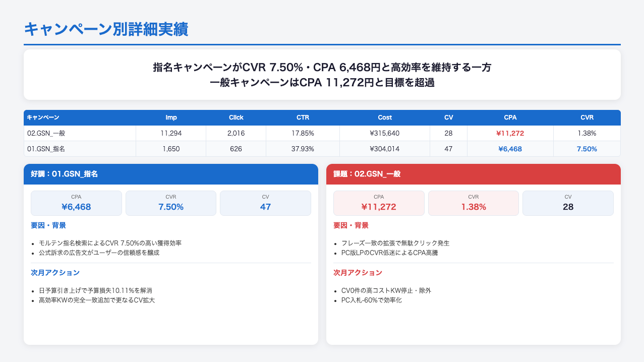This screenshot has height=362, width=644.
Task: Select the 02.GSN_一般 row name in table
Action: 47,133
